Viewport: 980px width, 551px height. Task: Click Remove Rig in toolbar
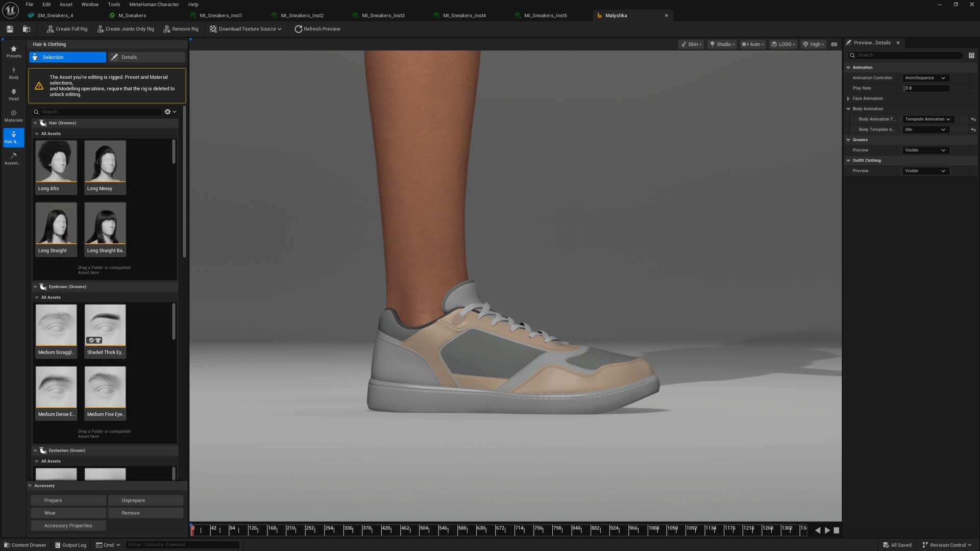pyautogui.click(x=181, y=29)
